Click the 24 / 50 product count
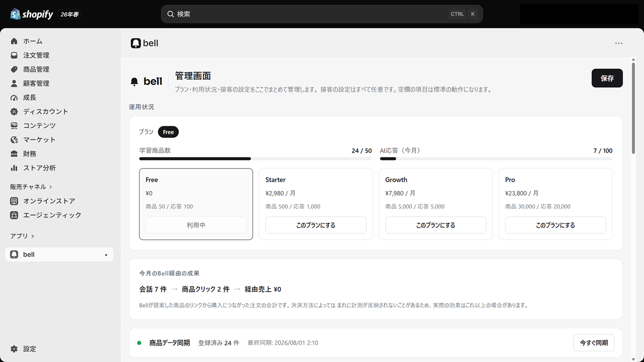Screen dimensions: 644x362 pyautogui.click(x=361, y=150)
